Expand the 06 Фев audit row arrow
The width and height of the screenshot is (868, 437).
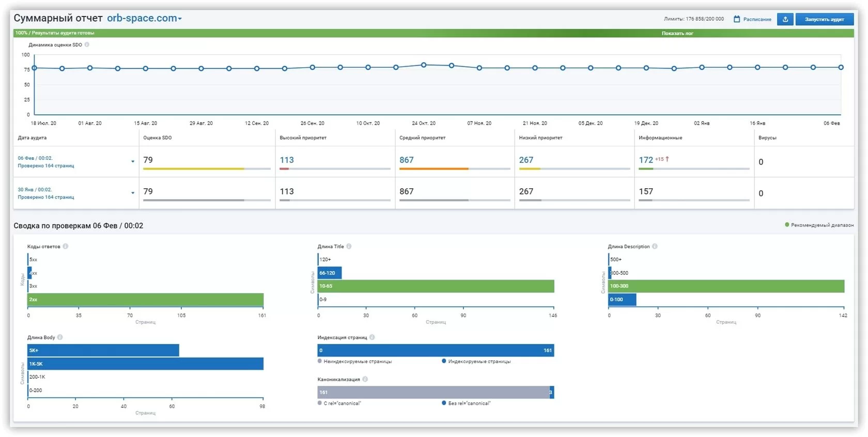pos(133,161)
